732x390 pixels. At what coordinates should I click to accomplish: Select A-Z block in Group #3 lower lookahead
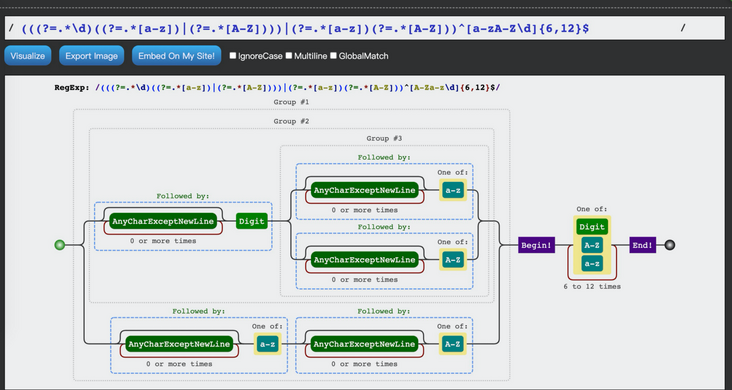click(453, 260)
